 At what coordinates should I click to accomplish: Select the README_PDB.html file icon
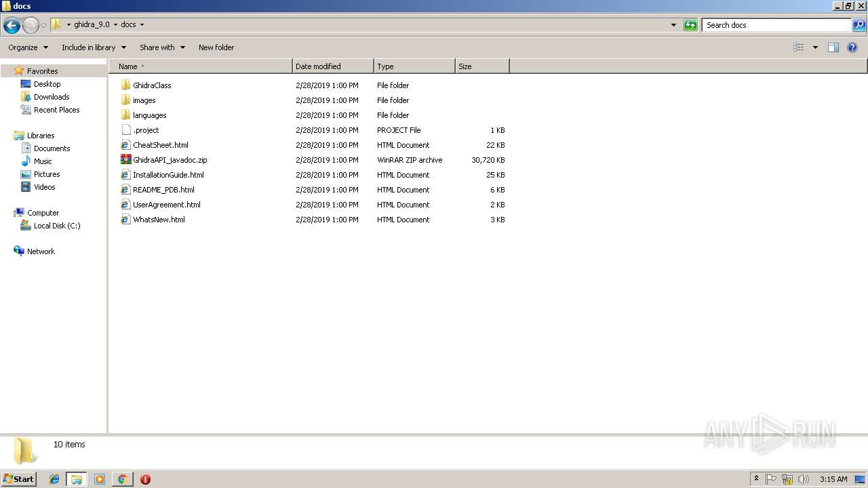coord(125,190)
